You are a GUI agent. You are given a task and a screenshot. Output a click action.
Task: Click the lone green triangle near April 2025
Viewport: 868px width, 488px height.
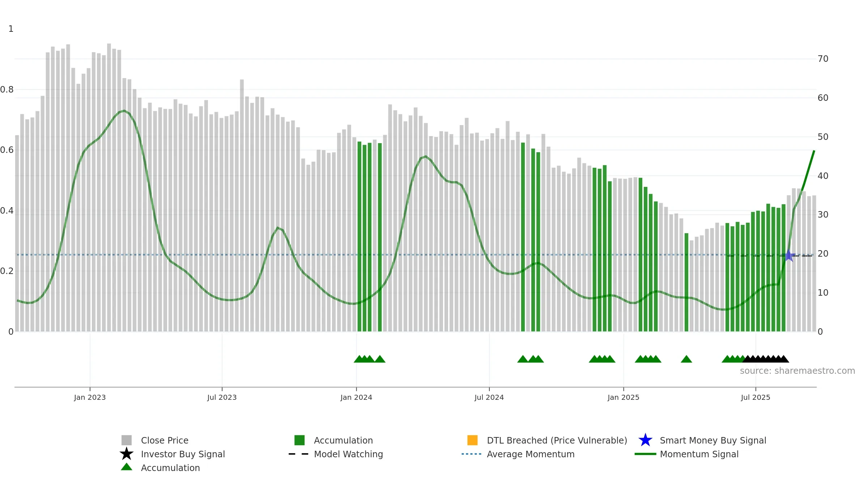click(686, 359)
